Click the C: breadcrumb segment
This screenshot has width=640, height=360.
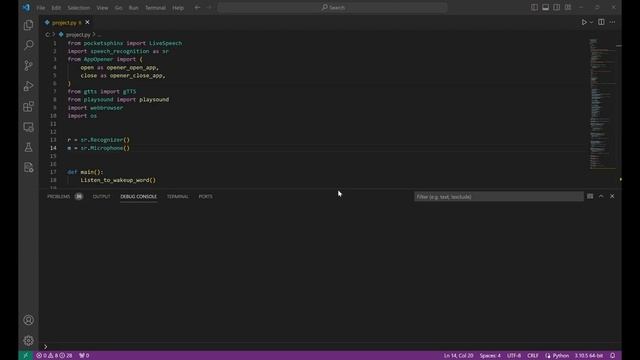(48, 35)
